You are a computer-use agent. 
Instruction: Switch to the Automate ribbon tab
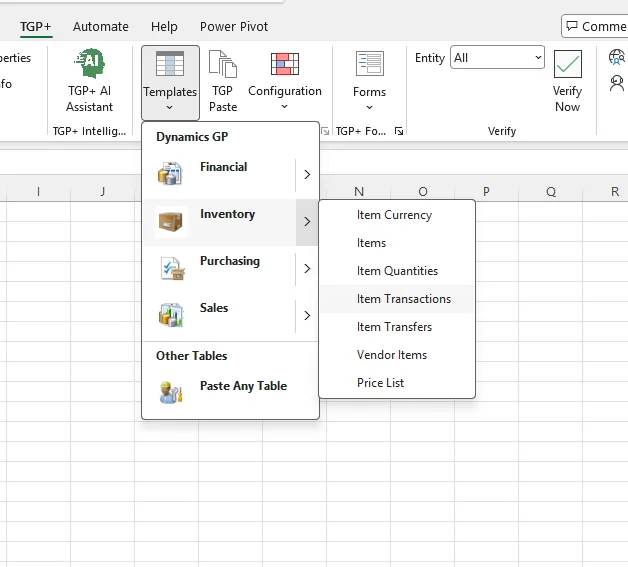coord(101,26)
